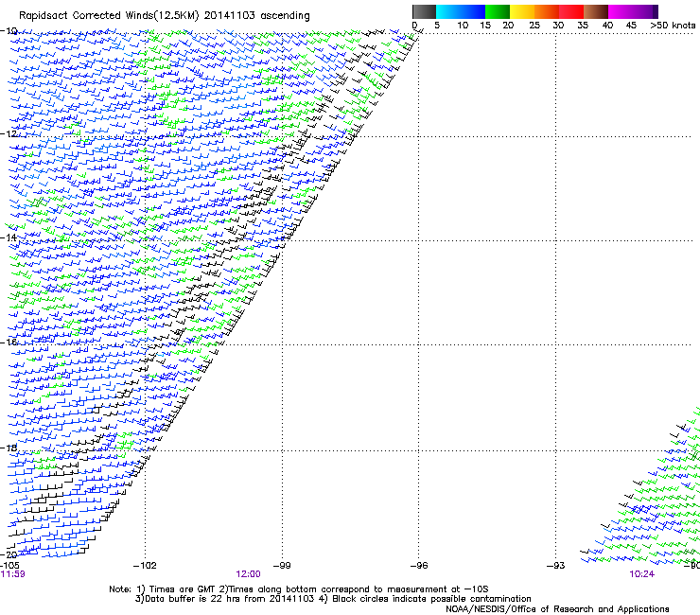Click the word ascending in the title

285,16
